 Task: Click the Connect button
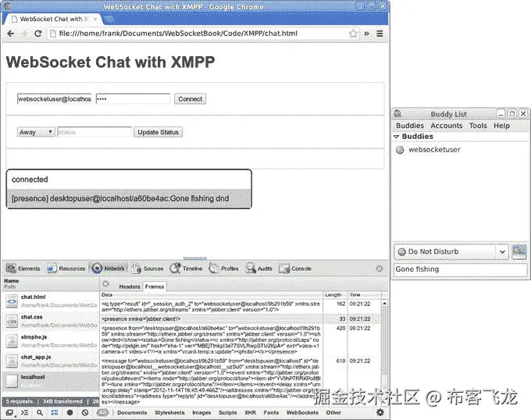click(191, 99)
